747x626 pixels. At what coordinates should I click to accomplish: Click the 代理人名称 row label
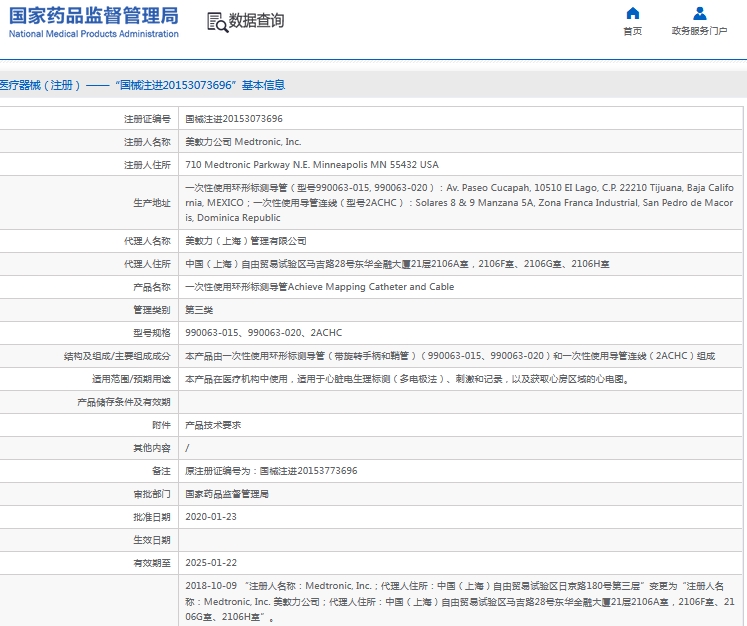pyautogui.click(x=147, y=241)
